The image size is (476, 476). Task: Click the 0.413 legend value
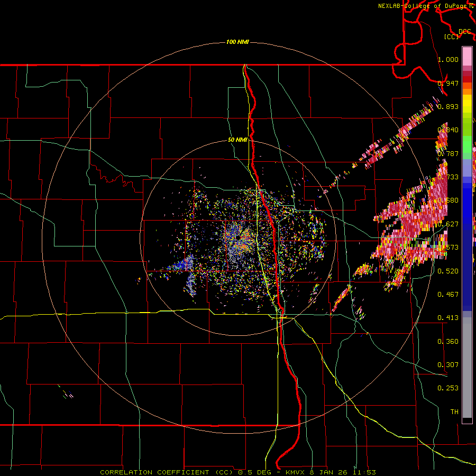[x=448, y=317]
